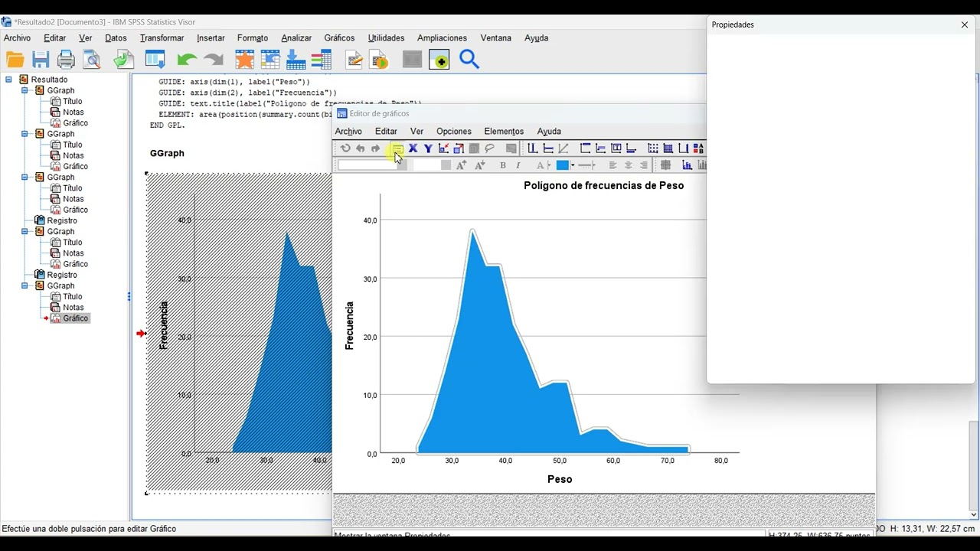Click the green Undo arrow in Viewer toolbar
The height and width of the screenshot is (551, 980).
186,60
